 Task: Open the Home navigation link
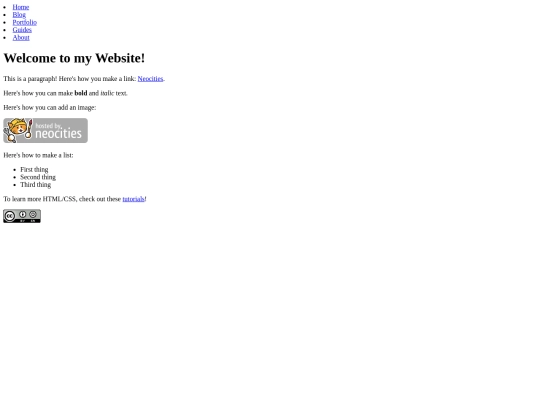pos(21,7)
